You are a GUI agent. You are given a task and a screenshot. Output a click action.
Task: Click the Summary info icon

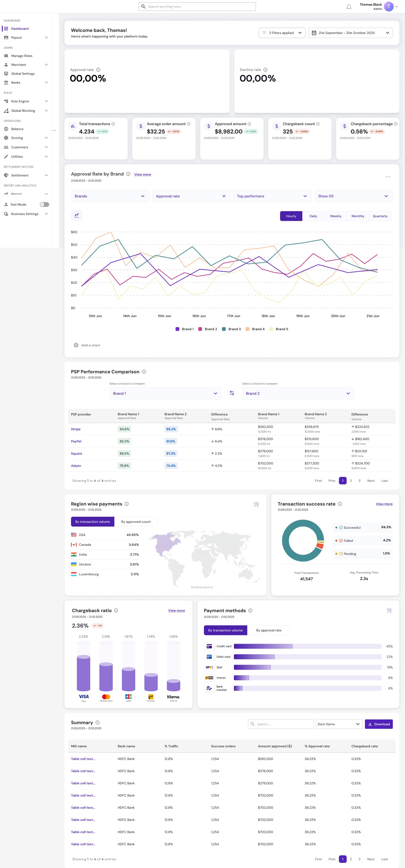97,722
